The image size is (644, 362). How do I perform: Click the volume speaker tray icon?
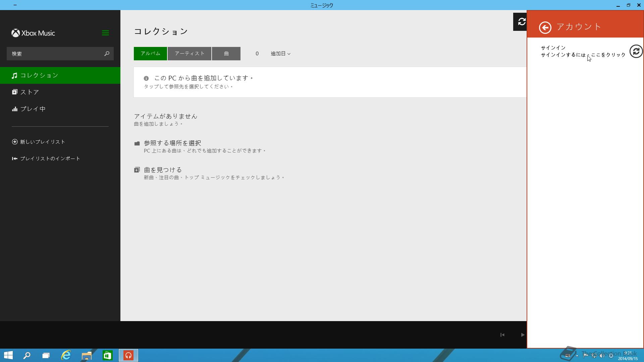coord(602,356)
